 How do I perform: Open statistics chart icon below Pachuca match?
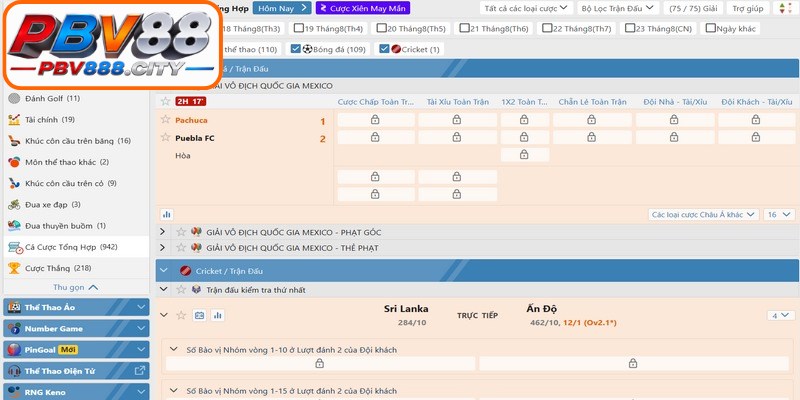click(x=166, y=215)
